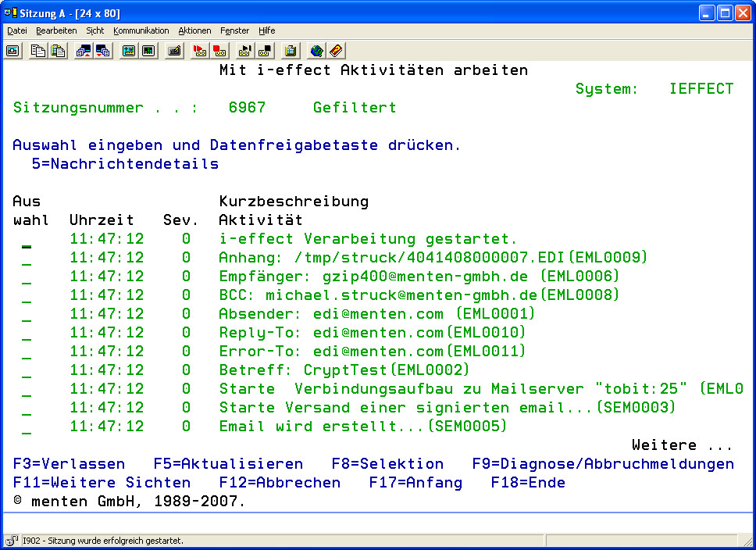Click the clipboard icon left of the globe
The image size is (756, 550).
click(x=291, y=51)
